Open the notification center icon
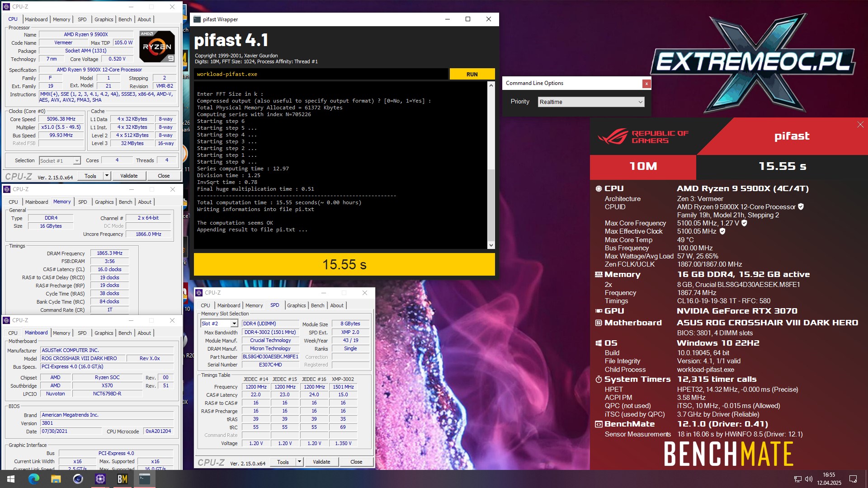This screenshot has width=868, height=488. pos(853,479)
